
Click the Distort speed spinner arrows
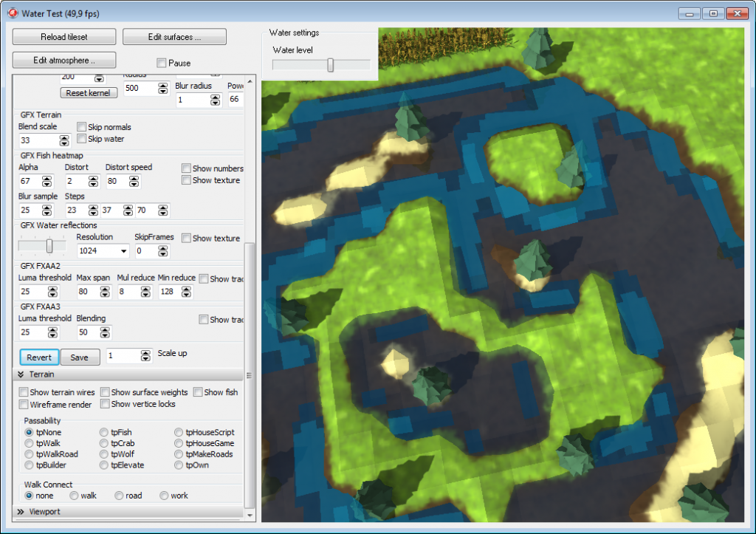pyautogui.click(x=134, y=182)
